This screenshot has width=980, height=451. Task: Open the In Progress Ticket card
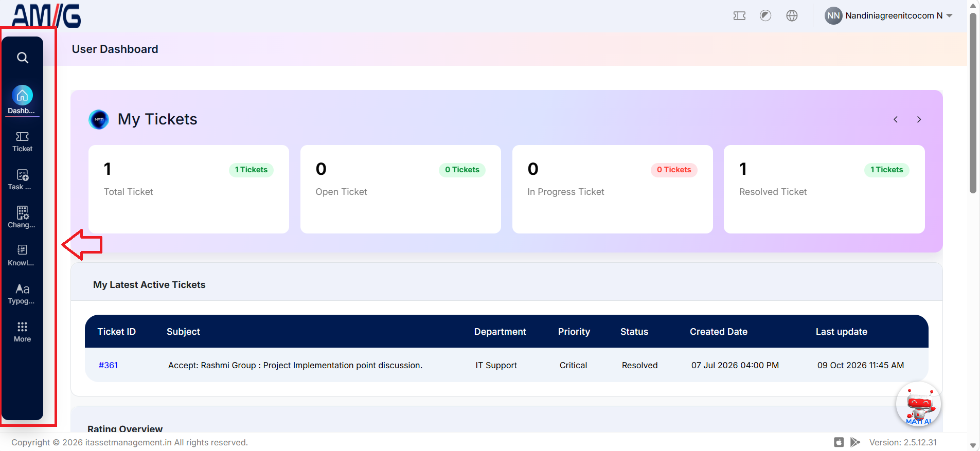pos(613,189)
